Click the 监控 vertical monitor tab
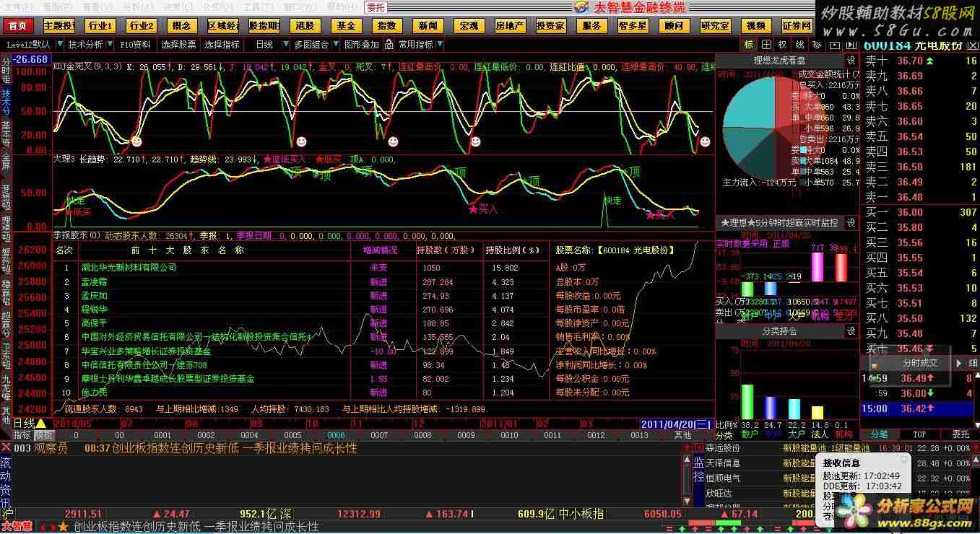 pyautogui.click(x=698, y=468)
